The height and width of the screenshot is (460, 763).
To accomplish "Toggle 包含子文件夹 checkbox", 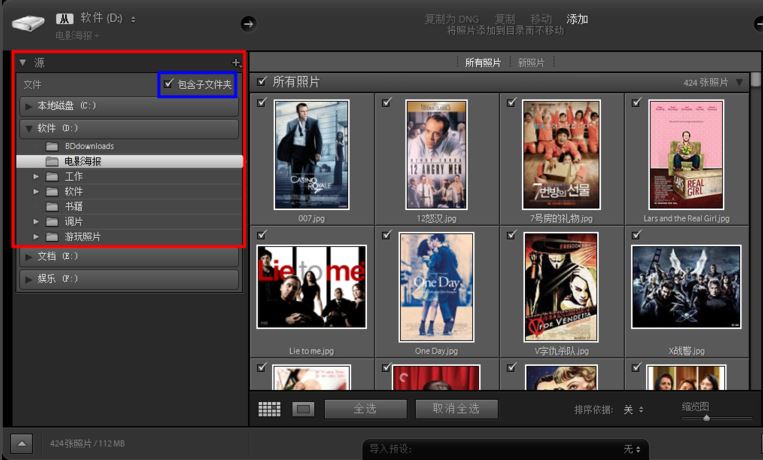I will (x=168, y=83).
